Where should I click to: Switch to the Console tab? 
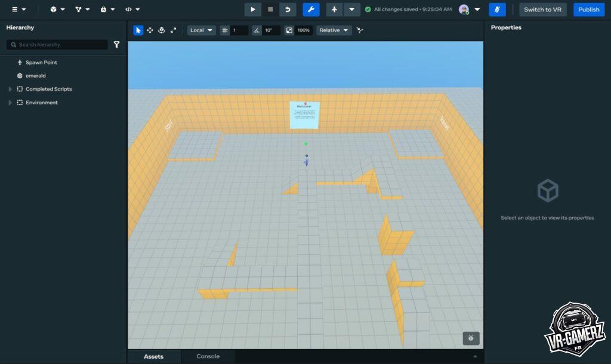[x=208, y=356]
